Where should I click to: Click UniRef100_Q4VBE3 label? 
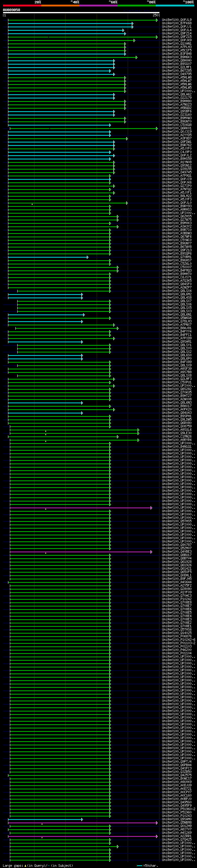point(177,551)
